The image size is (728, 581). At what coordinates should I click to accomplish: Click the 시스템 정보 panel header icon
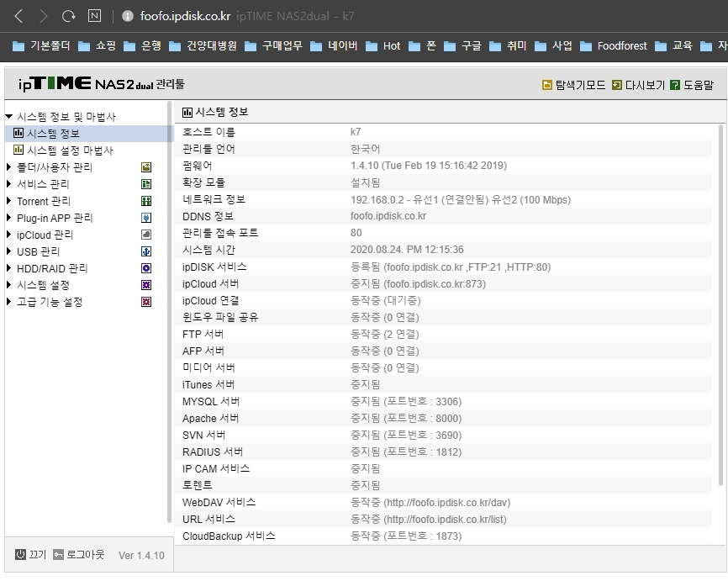pos(187,113)
